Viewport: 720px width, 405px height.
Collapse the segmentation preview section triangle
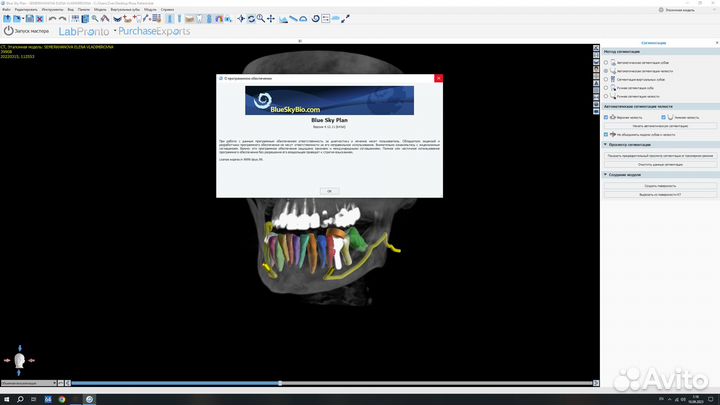[605, 145]
